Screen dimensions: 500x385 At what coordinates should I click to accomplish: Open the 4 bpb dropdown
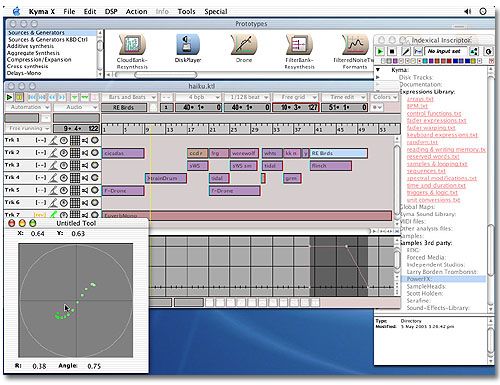coord(198,97)
